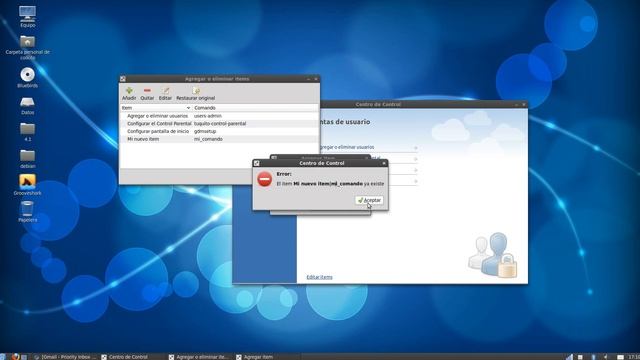This screenshot has height=360, width=640.
Task: Click the 'gdmsetup' command cell
Action: (205, 131)
